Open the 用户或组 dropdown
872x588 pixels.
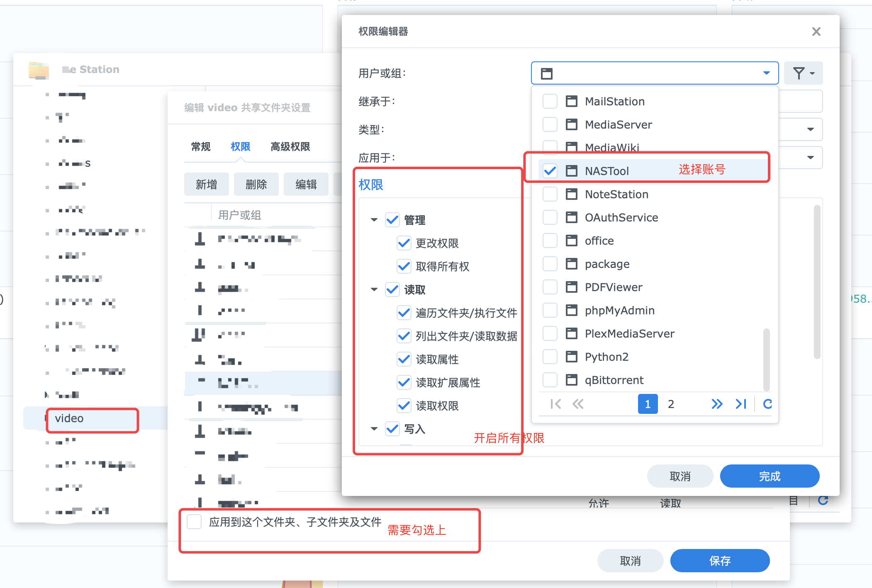pyautogui.click(x=766, y=73)
